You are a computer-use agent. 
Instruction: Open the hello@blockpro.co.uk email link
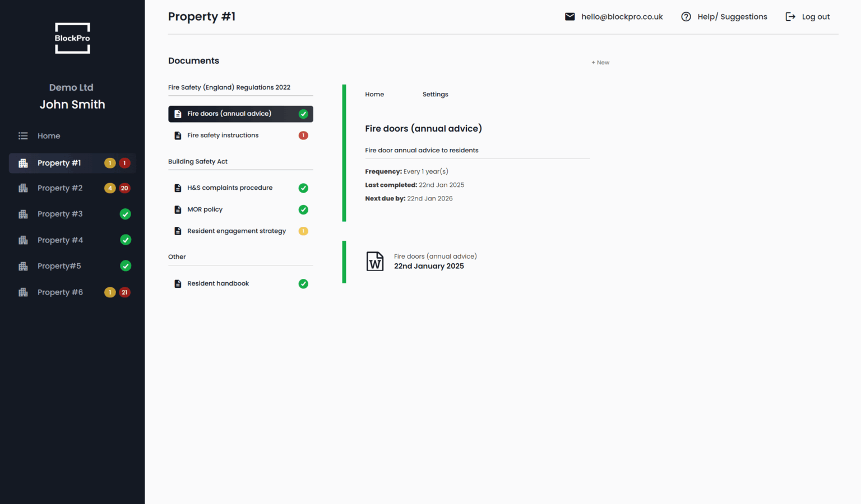[x=622, y=16]
